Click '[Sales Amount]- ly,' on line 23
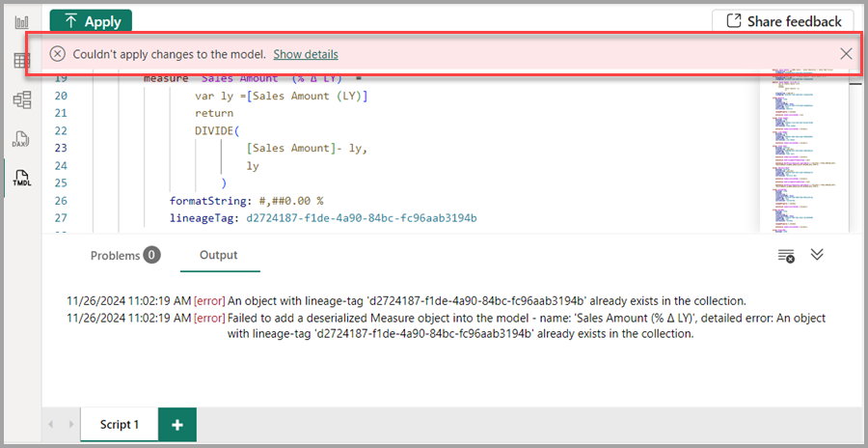868x448 pixels. 308,148
